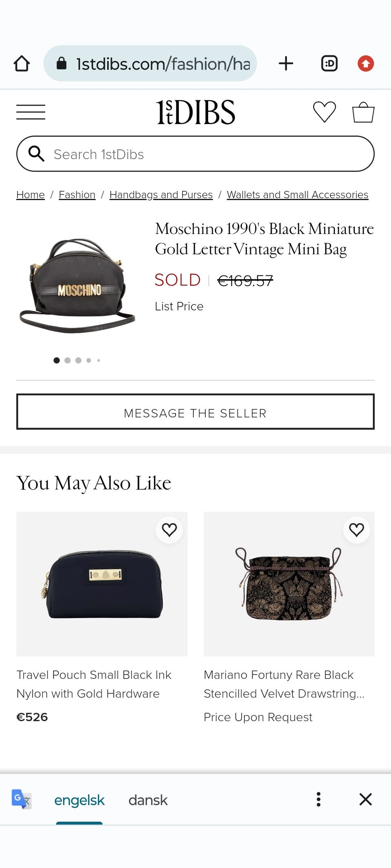Close the translation bar
391x868 pixels.
click(365, 799)
